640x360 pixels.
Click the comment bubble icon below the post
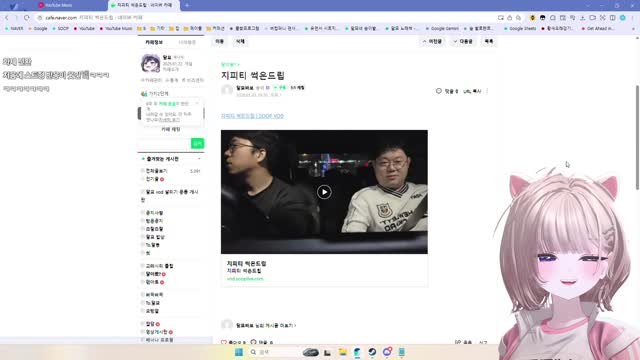pyautogui.click(x=253, y=342)
